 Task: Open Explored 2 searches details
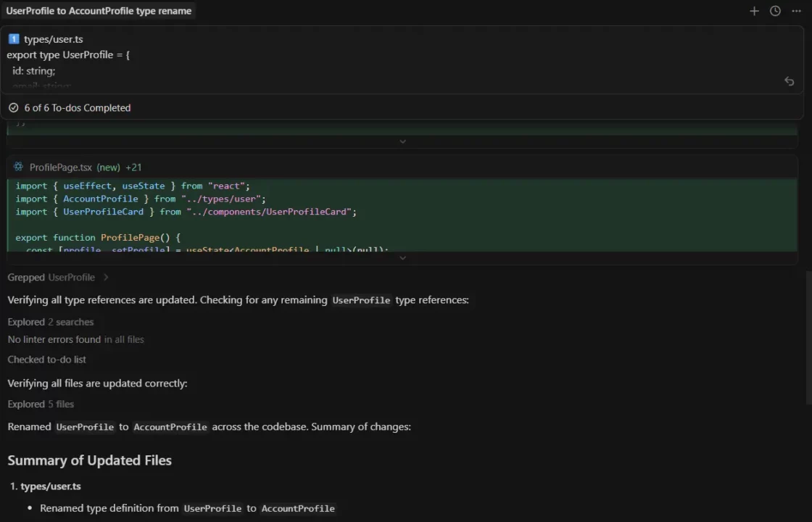[x=50, y=321]
